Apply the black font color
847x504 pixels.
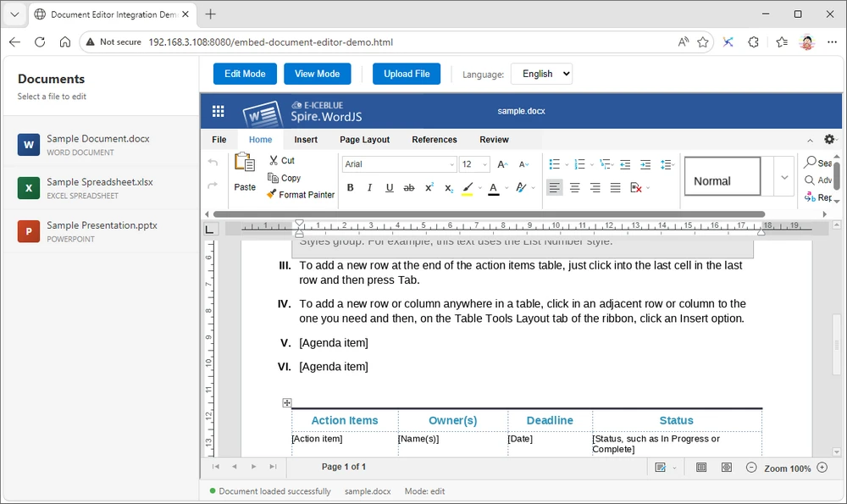tap(494, 187)
